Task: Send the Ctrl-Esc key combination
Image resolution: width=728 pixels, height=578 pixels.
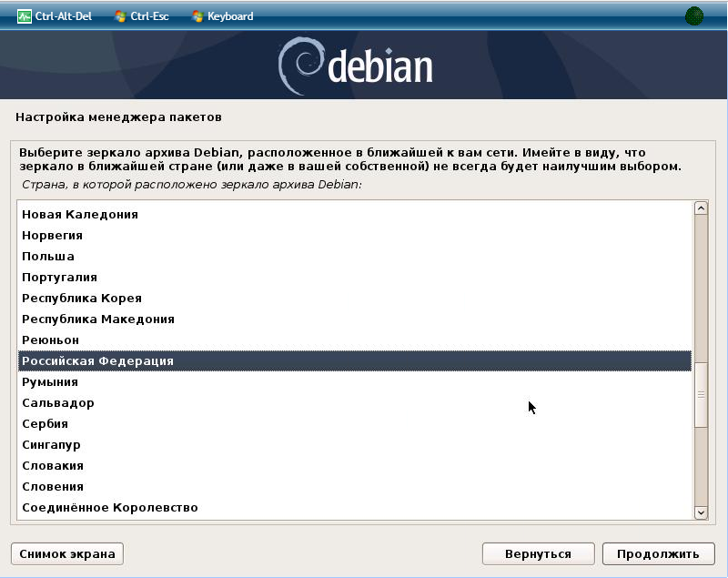Action: click(142, 16)
